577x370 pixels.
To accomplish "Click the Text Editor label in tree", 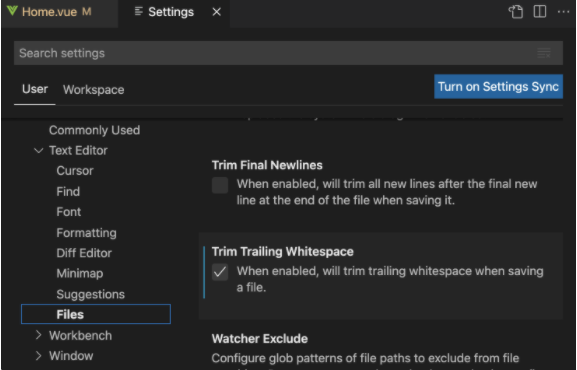I will tap(78, 151).
